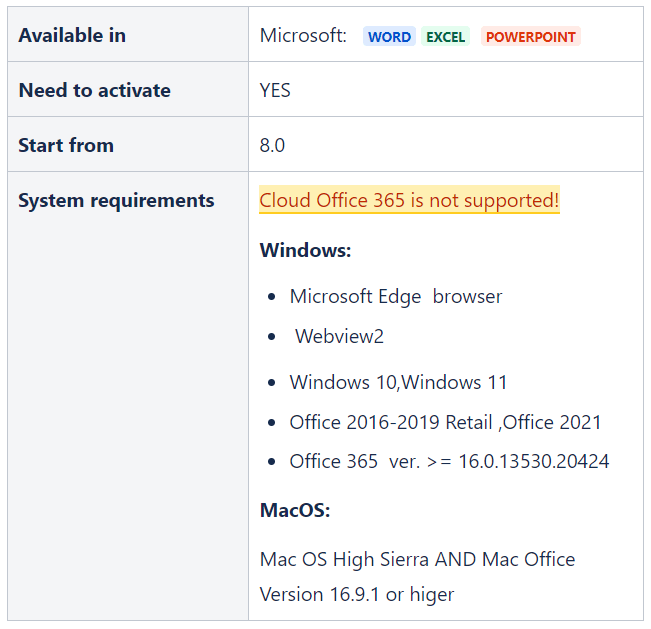The image size is (651, 629).
Task: Click the POWERPOINT badge
Action: tap(530, 37)
